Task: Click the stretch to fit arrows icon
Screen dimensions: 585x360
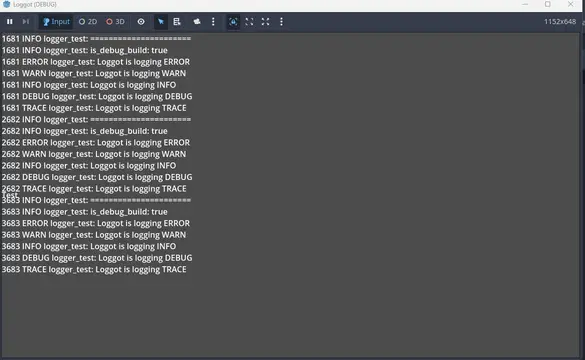Action: 265,22
